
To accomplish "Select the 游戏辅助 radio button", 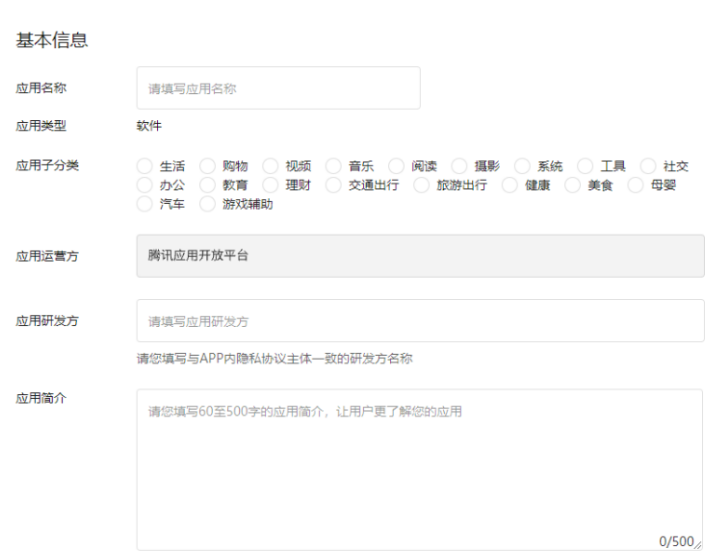I will pos(208,204).
